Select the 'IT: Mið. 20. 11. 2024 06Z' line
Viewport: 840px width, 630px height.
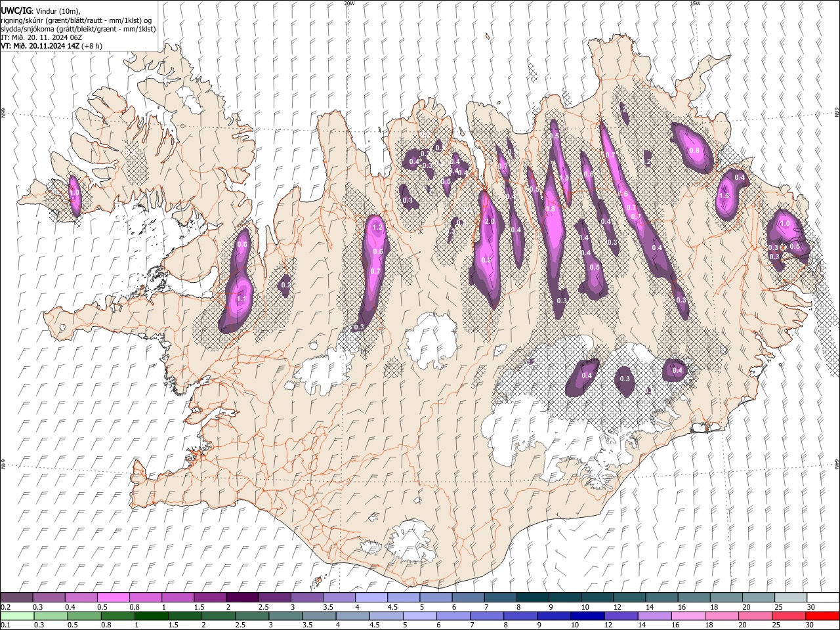pos(41,37)
